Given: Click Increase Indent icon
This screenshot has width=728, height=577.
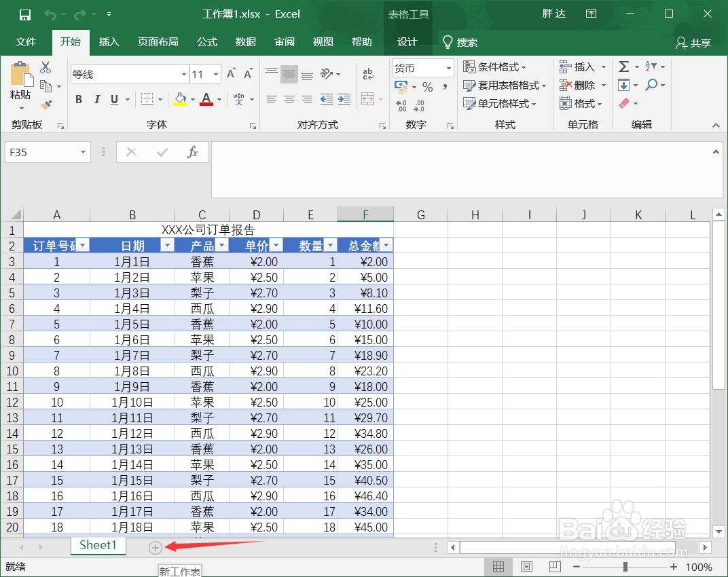Looking at the screenshot, I should coord(344,99).
